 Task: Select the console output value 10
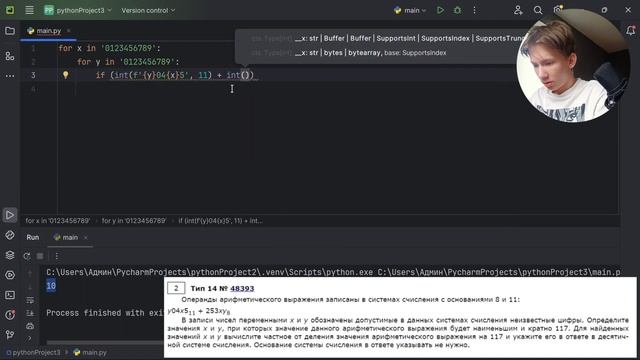click(x=51, y=286)
